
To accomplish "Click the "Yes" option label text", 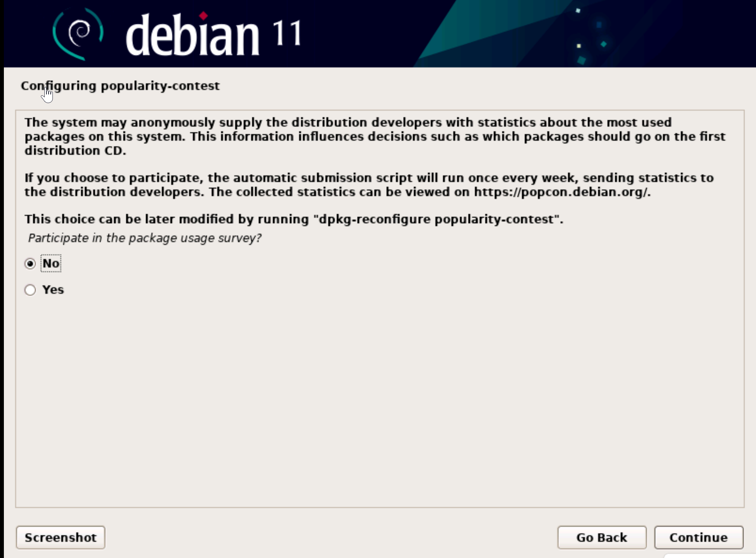I will point(53,290).
